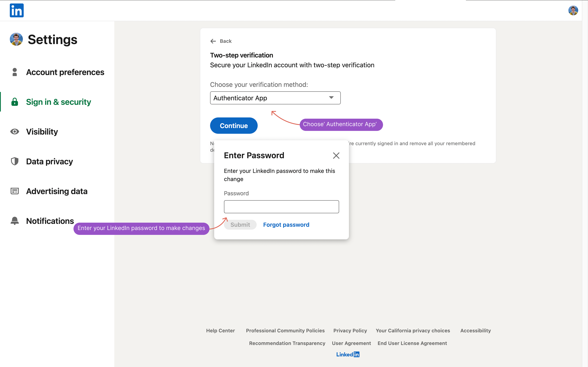588x367 pixels.
Task: Click the Sign in & security lock icon
Action: (x=14, y=102)
